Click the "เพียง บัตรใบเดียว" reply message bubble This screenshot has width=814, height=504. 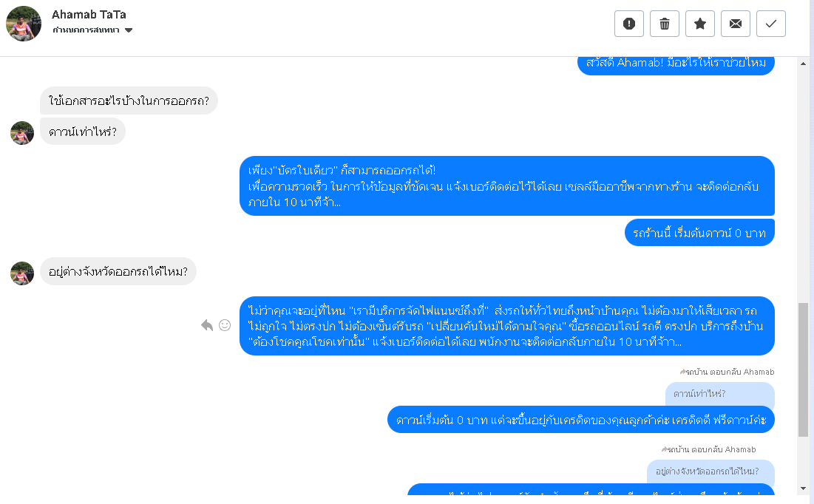coord(506,186)
